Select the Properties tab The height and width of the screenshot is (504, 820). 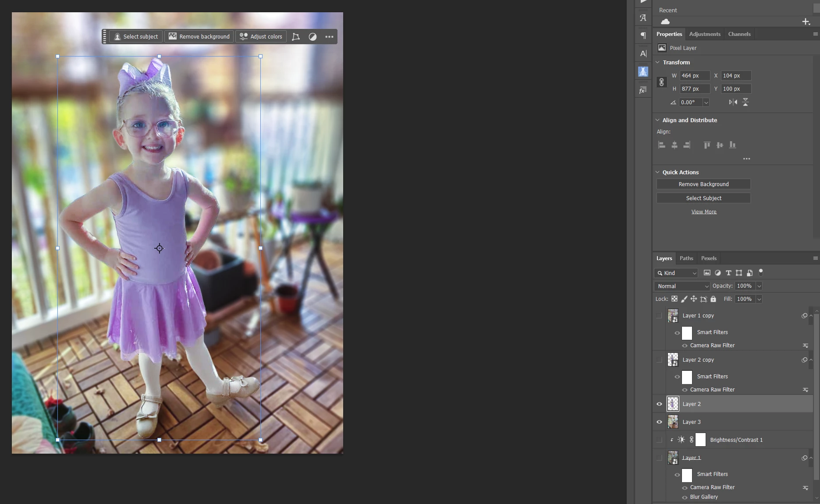(x=669, y=34)
